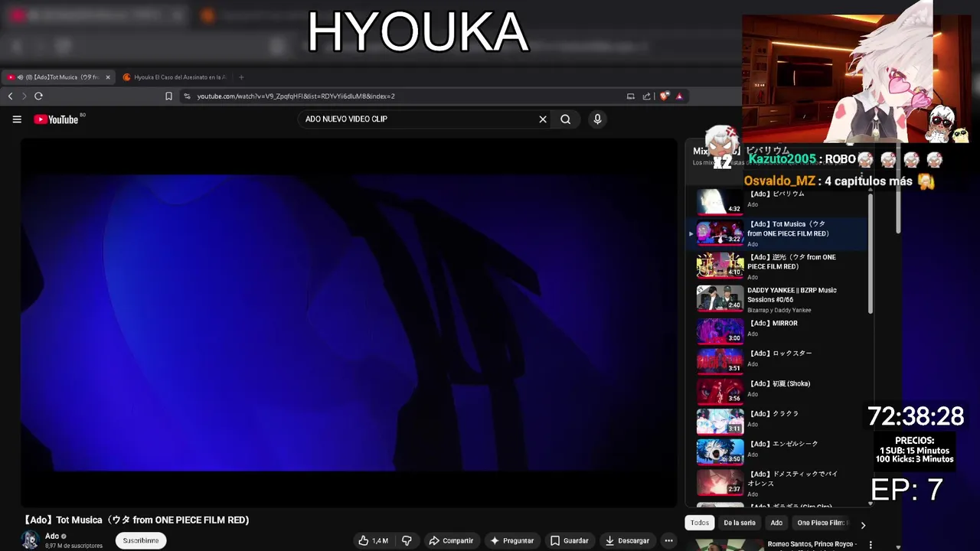This screenshot has height=551, width=980.
Task: Go forward with the browser forward arrow
Action: tap(24, 96)
